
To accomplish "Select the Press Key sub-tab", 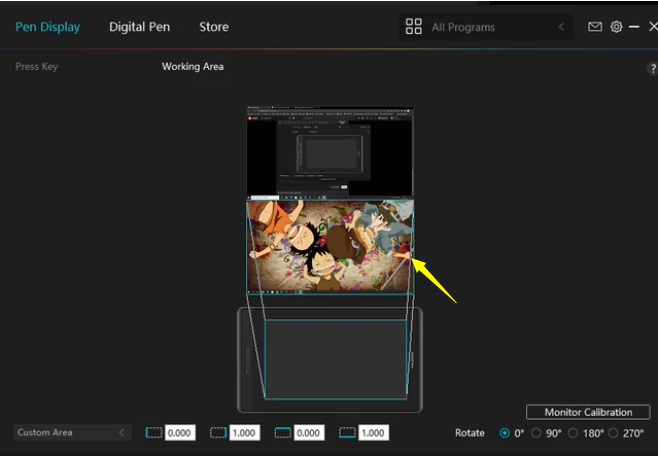I will tap(37, 67).
